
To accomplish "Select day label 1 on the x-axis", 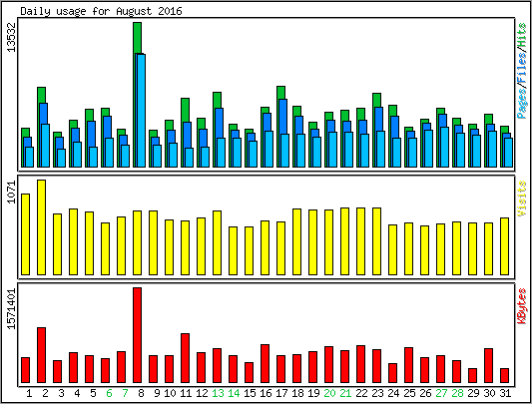I will click(x=29, y=393).
